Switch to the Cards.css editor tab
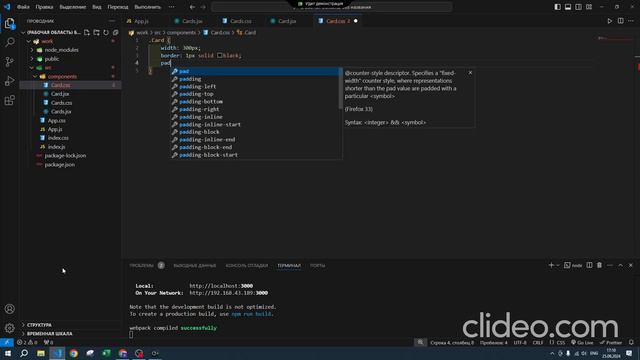640x360 pixels. 241,21
